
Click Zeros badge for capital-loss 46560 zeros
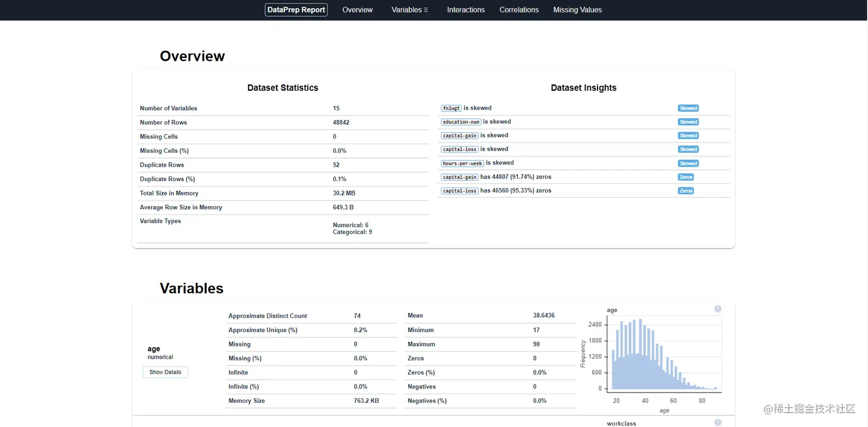(x=686, y=191)
